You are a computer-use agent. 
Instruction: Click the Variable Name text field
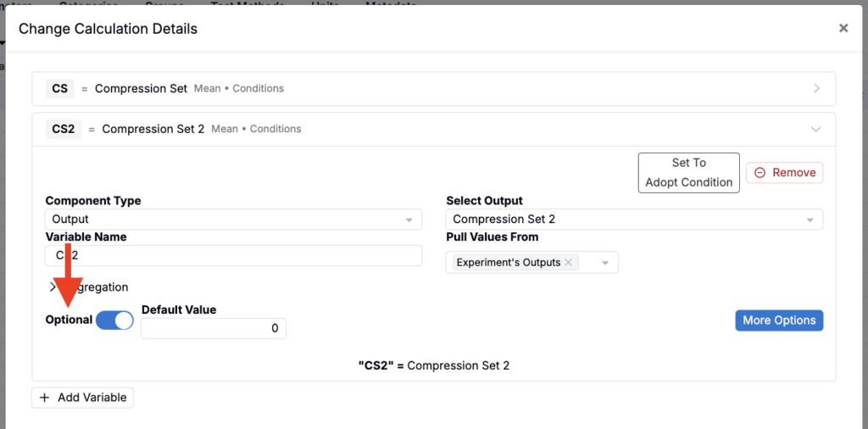point(234,256)
